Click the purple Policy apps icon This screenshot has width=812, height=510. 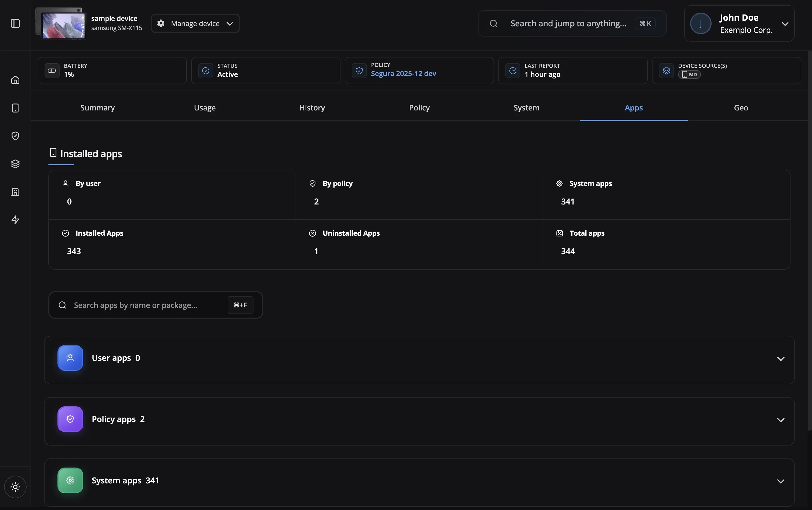pyautogui.click(x=70, y=419)
